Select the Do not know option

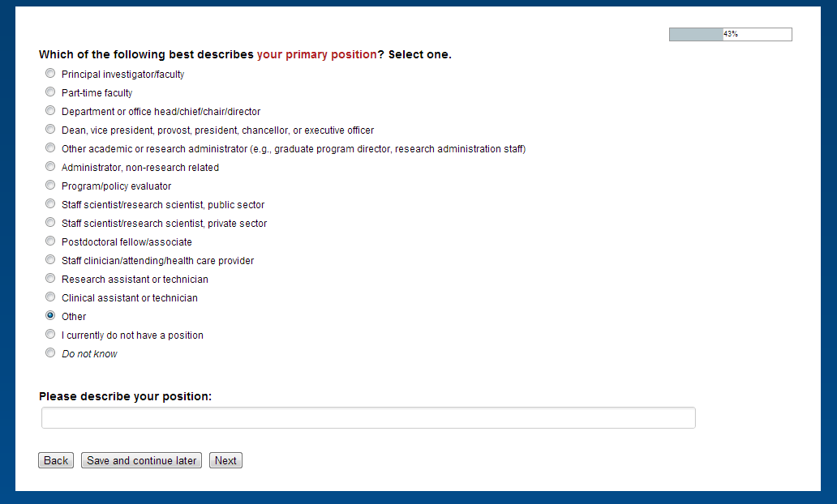[x=50, y=353]
